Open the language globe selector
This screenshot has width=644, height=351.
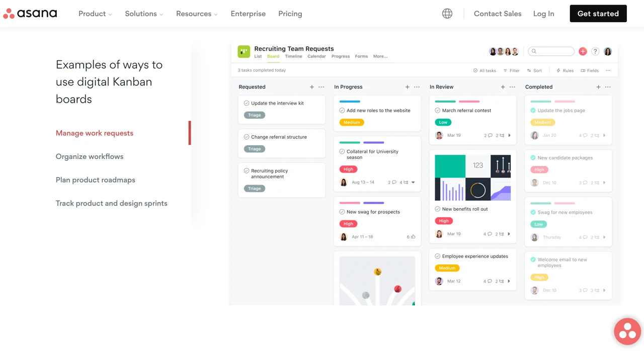tap(447, 14)
